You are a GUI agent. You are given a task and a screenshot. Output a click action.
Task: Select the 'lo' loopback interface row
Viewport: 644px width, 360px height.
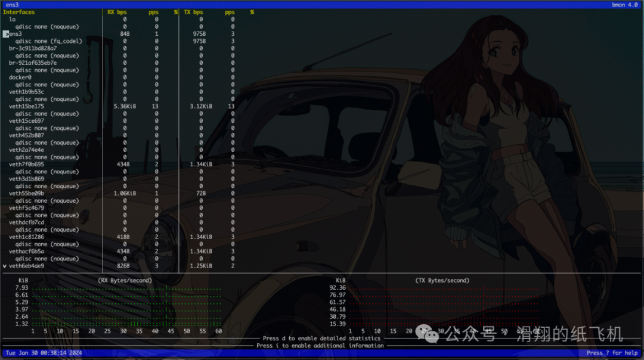[13, 19]
